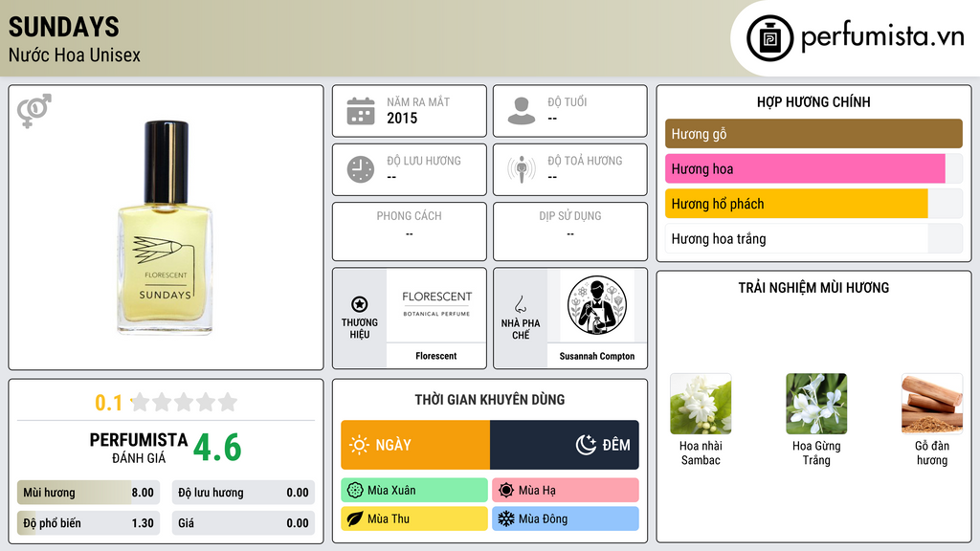Click the release year 2015 value
The image size is (980, 551).
coord(402,118)
